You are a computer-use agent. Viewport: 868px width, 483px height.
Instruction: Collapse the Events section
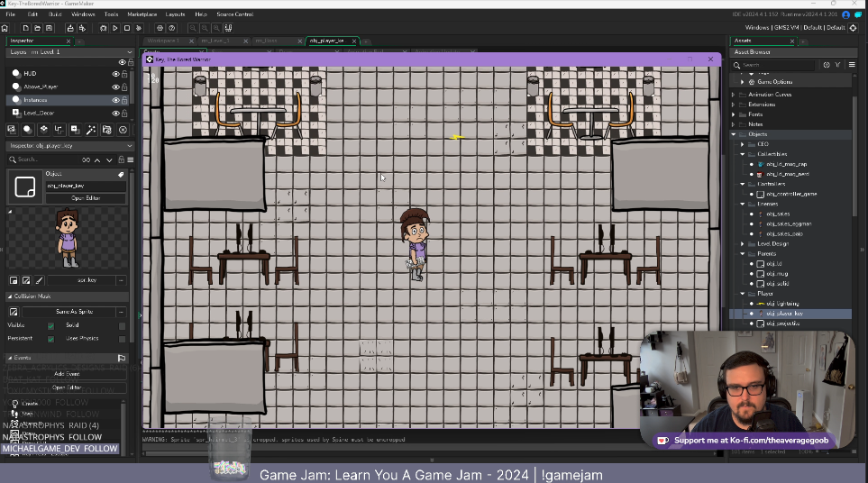coord(10,358)
